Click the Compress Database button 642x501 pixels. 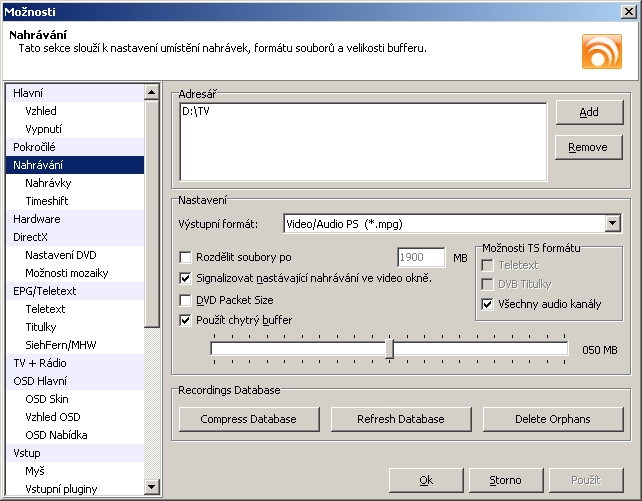coord(249,419)
